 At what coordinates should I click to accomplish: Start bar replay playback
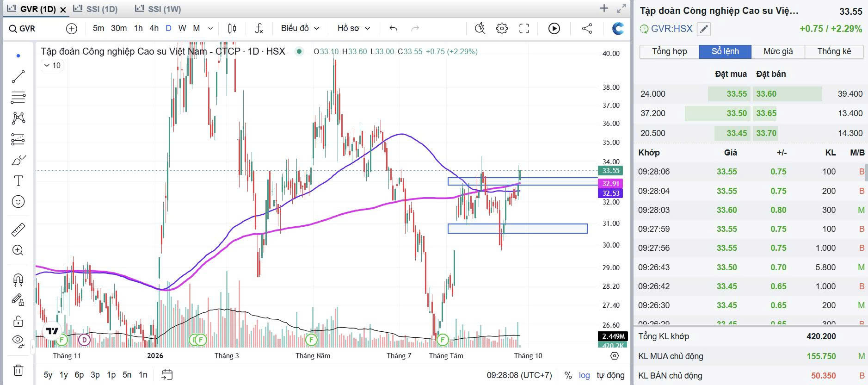(x=554, y=29)
